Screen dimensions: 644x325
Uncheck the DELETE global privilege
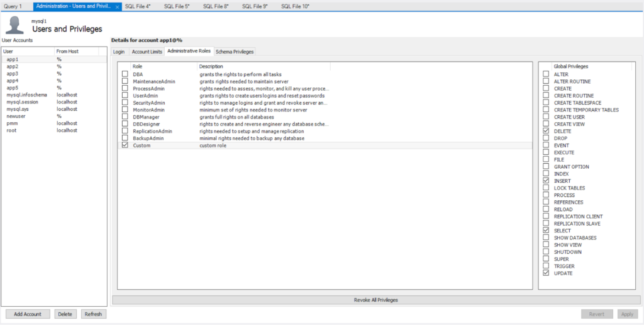tap(546, 131)
